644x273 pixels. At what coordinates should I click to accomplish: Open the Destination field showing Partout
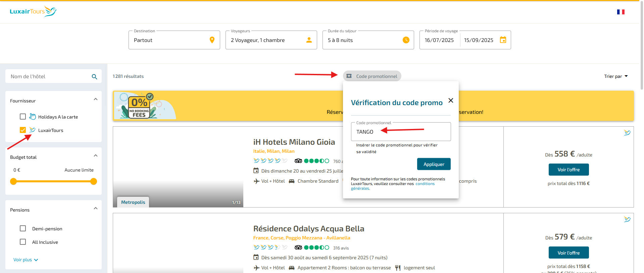click(174, 40)
